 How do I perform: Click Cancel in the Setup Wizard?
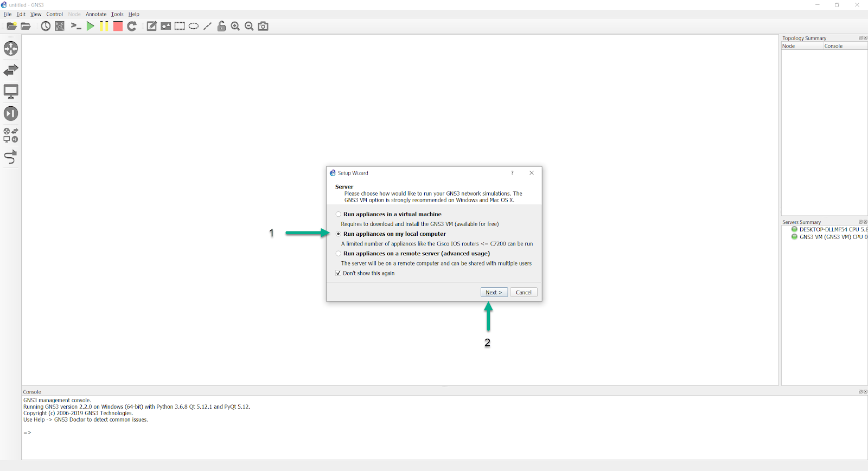coord(524,292)
